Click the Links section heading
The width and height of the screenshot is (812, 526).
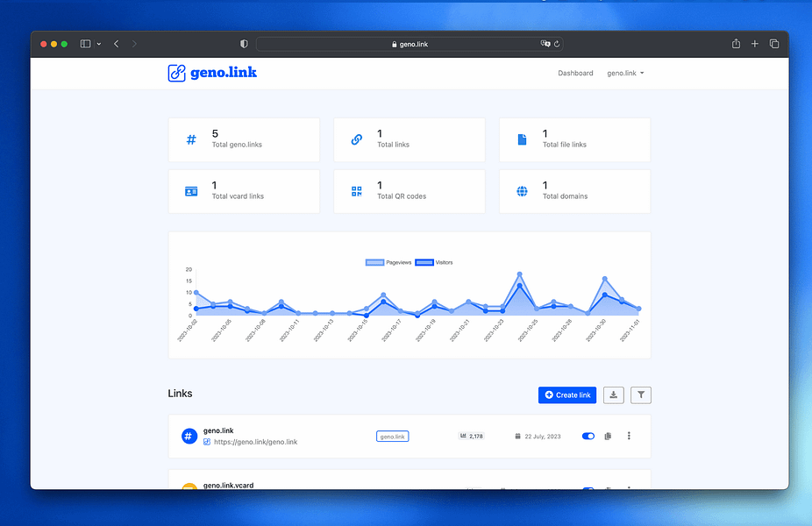tap(180, 394)
